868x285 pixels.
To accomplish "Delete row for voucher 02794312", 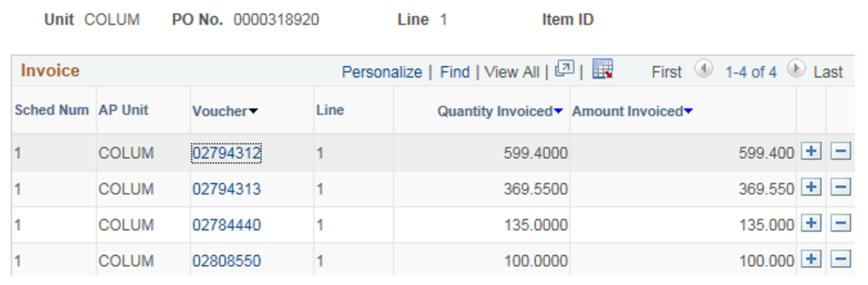I will click(x=841, y=151).
